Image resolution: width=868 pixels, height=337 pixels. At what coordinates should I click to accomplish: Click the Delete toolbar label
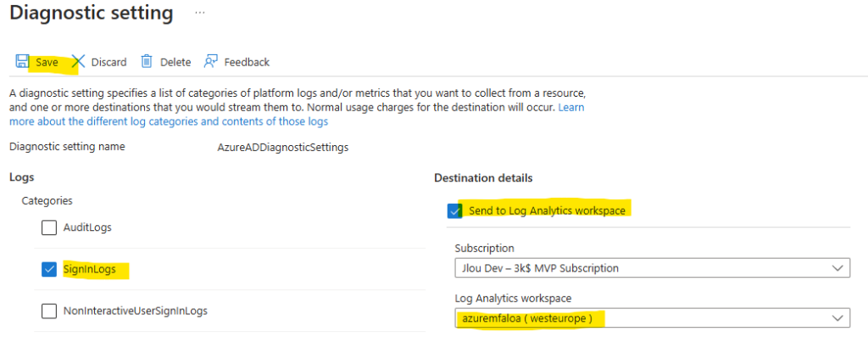175,62
